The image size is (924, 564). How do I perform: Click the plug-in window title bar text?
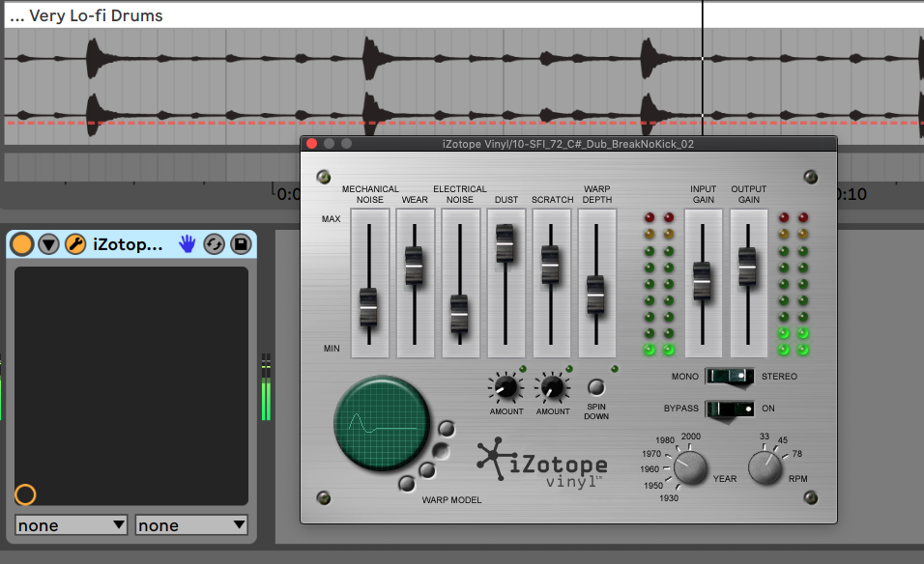568,144
